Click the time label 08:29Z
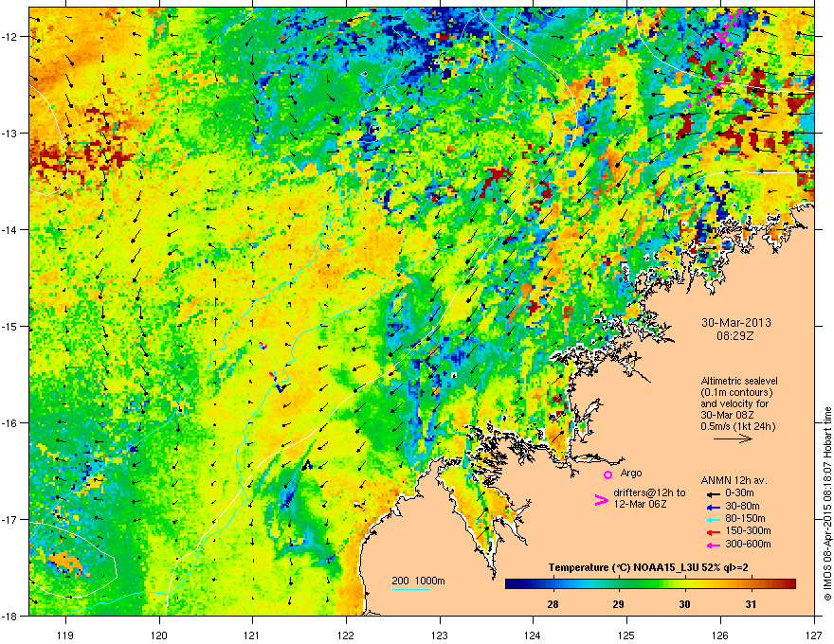The image size is (834, 644). pos(735,336)
